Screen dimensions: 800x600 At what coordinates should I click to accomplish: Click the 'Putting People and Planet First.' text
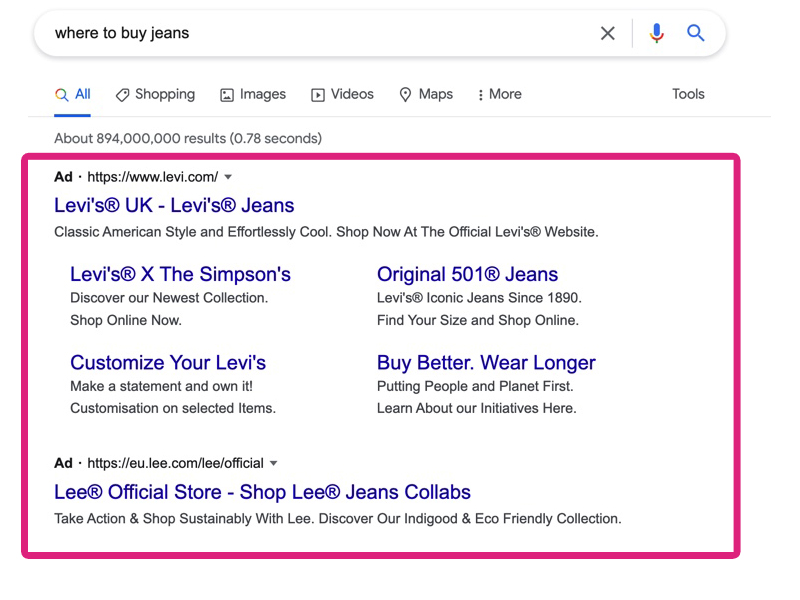pyautogui.click(x=475, y=386)
